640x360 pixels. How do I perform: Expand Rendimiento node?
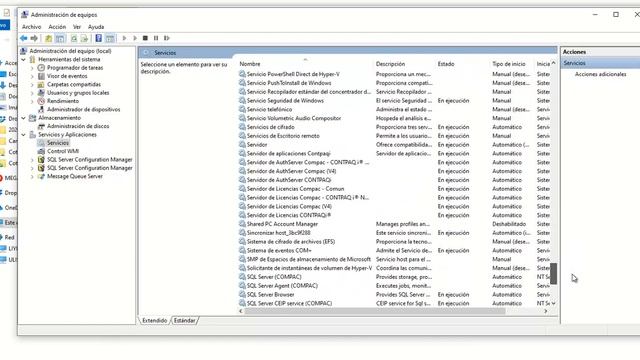pos(32,101)
